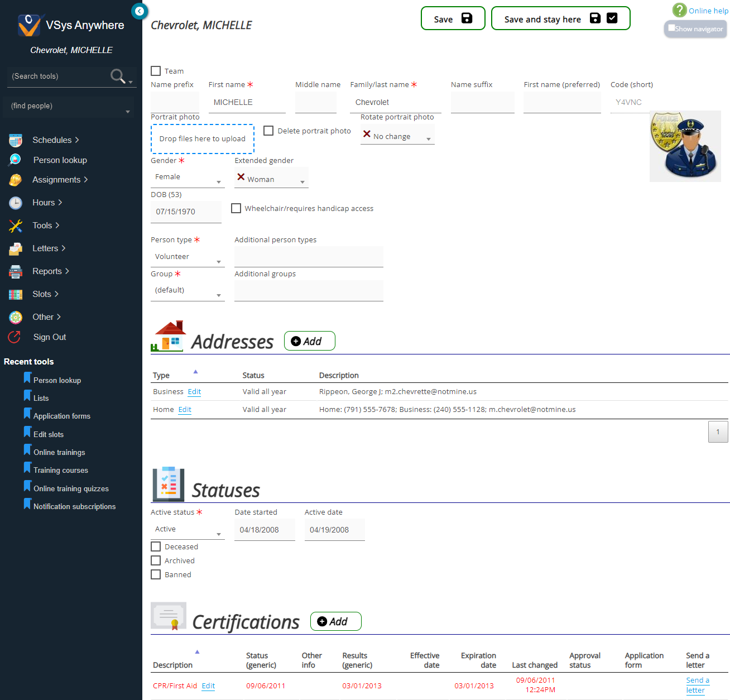Expand the Person type dropdown
Screen dimensions: 730x700
(x=187, y=257)
